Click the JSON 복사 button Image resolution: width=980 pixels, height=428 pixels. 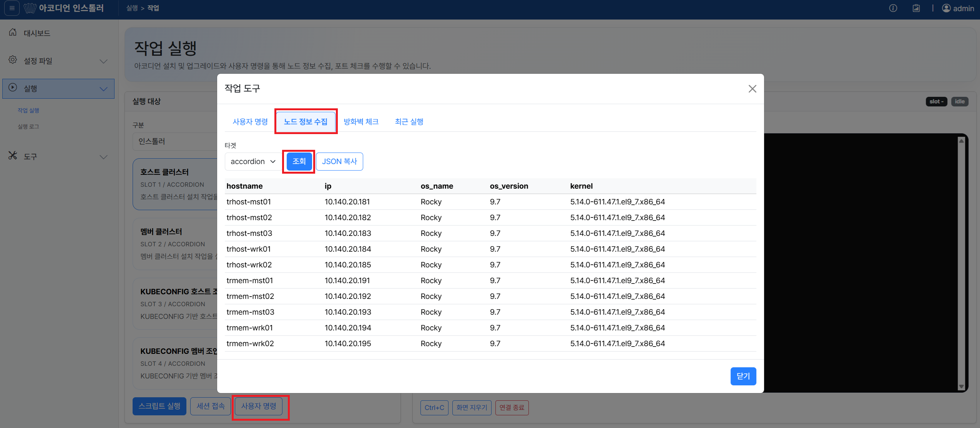339,161
